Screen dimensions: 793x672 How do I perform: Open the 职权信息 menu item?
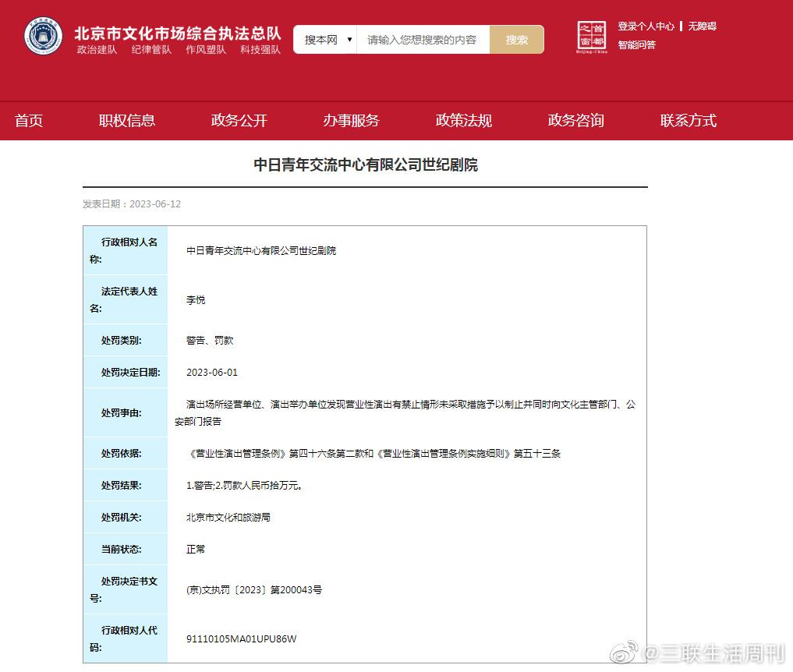pos(127,120)
